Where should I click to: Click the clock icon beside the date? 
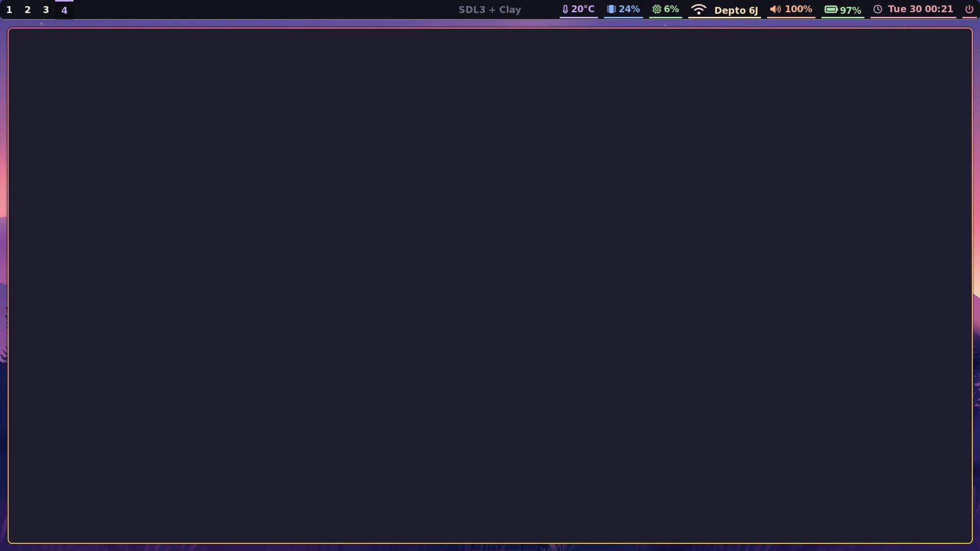[878, 9]
